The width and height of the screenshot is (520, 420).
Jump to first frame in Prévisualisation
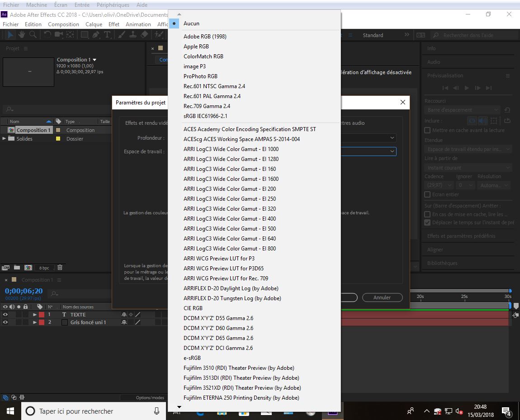coord(445,88)
